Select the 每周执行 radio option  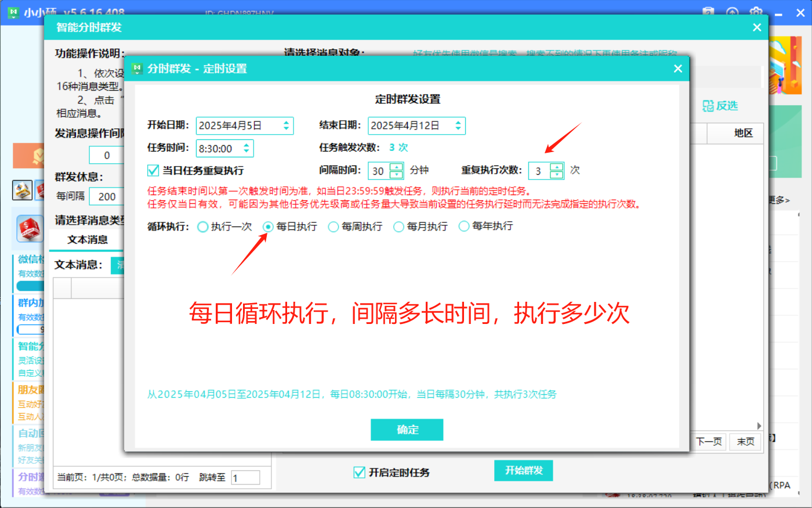coord(333,227)
